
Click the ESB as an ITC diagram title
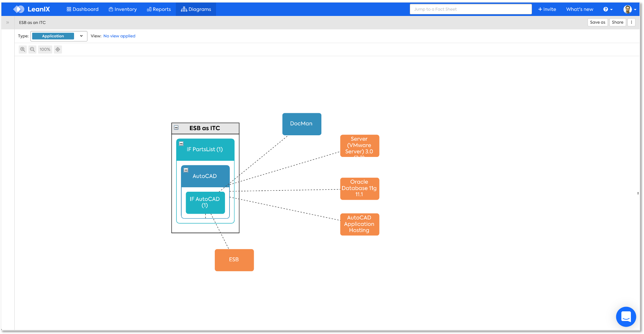coord(32,23)
